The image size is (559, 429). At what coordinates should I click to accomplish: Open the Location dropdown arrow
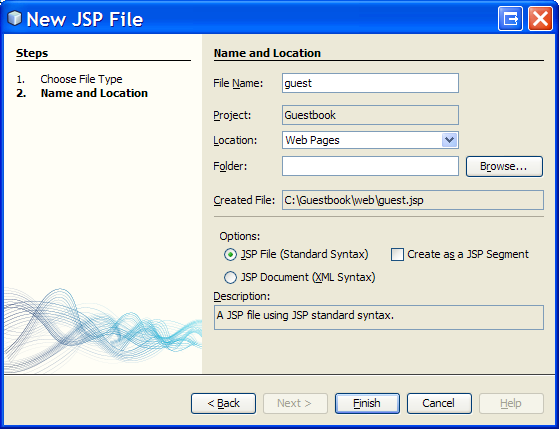tap(449, 140)
